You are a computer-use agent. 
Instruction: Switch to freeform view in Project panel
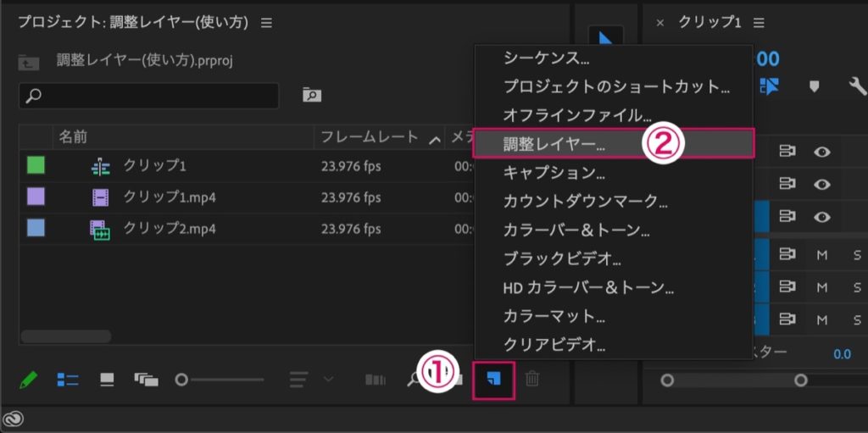pos(146,380)
